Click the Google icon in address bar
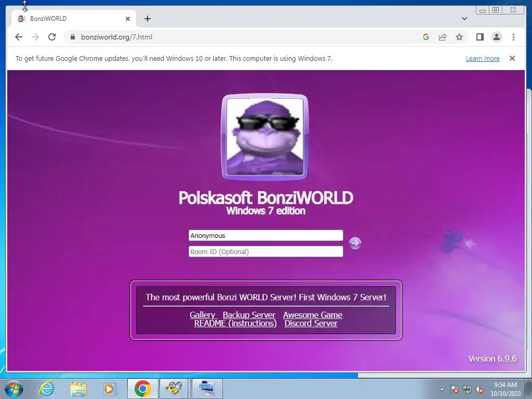This screenshot has height=399, width=532. point(426,37)
